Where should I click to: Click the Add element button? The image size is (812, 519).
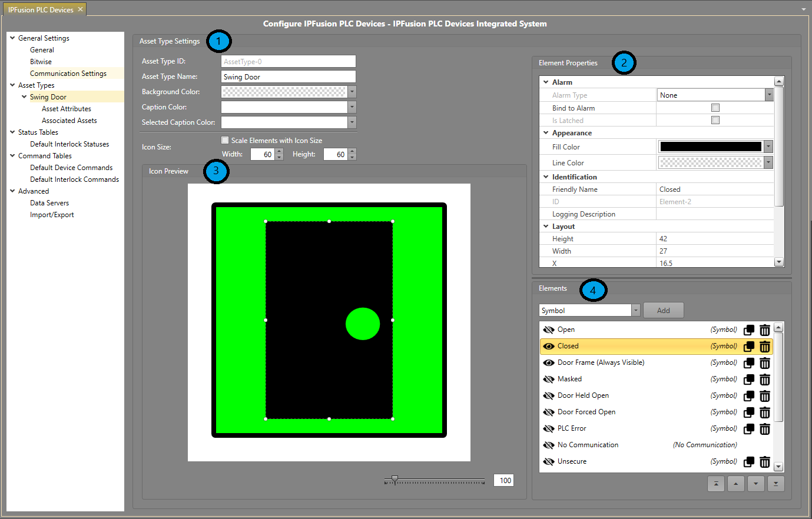click(x=664, y=311)
